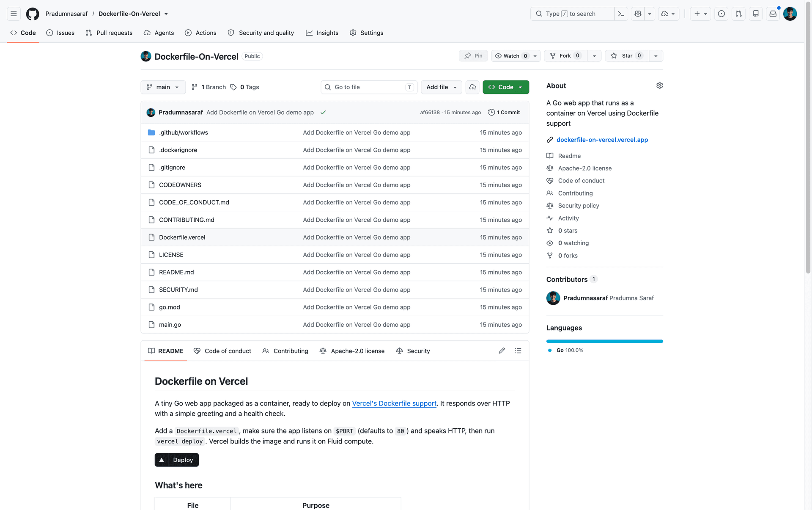Open the agent cloud icon beside Add file
812x510 pixels.
pyautogui.click(x=472, y=87)
